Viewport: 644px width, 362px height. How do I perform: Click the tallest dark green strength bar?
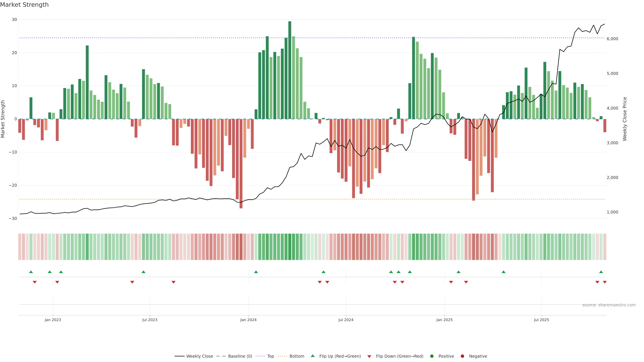(x=290, y=70)
